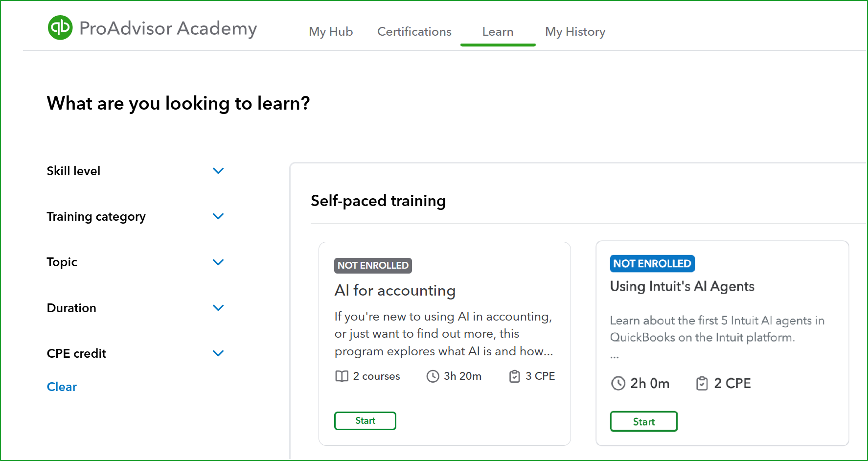The image size is (868, 461).
Task: Expand the Duration filter
Action: [x=218, y=308]
